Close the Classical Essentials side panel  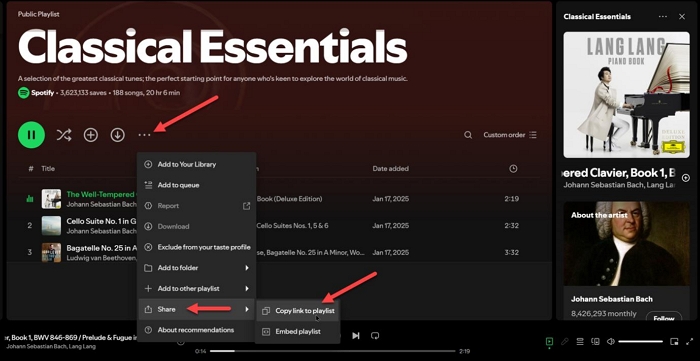[x=682, y=17]
